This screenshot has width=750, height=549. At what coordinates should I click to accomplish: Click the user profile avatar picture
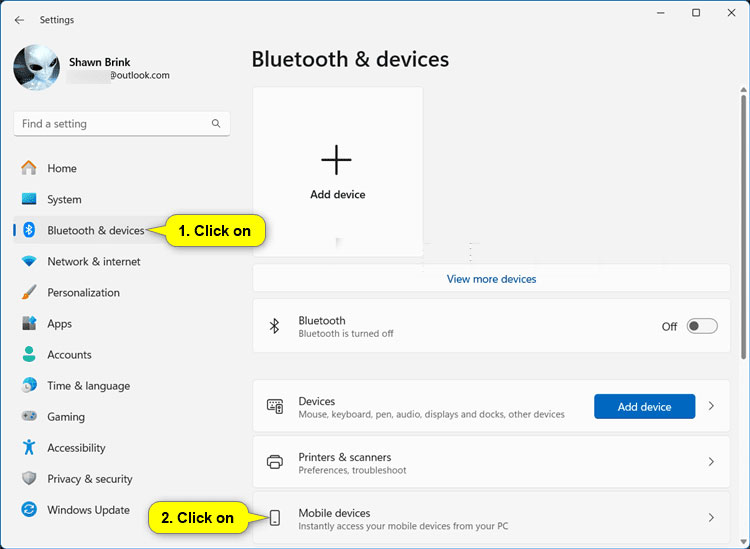[36, 67]
